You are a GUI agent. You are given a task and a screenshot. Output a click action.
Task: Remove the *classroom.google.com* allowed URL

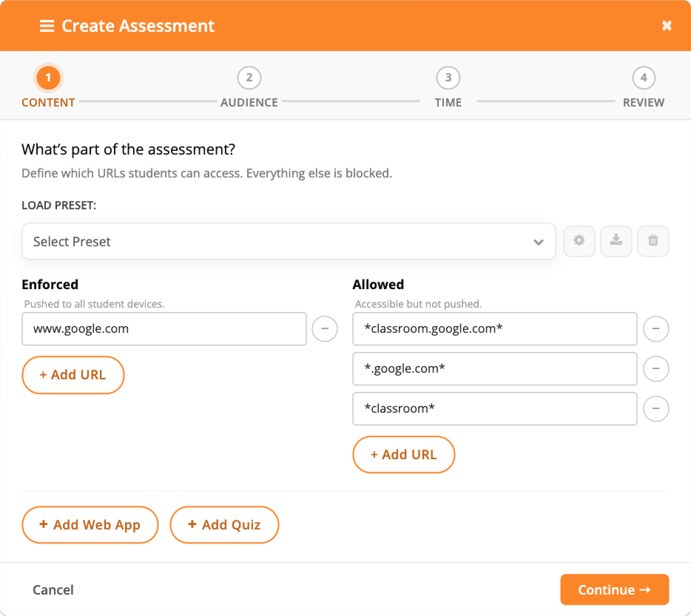point(656,329)
